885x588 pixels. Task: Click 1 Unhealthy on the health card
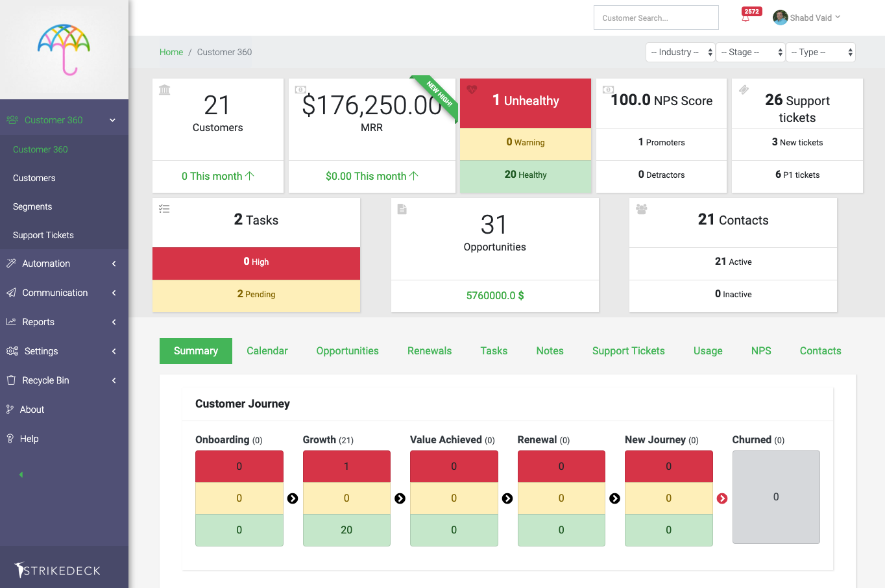[x=526, y=103]
